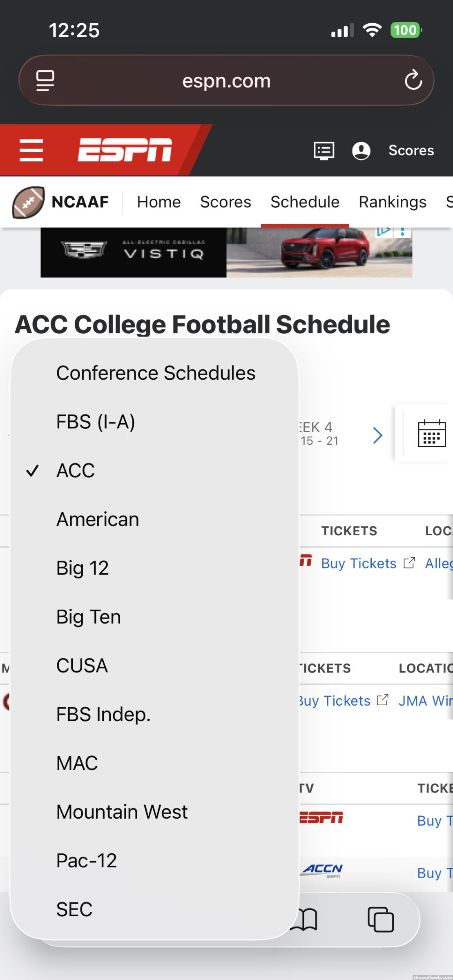
Task: Switch to the Rankings tab
Action: pos(392,202)
